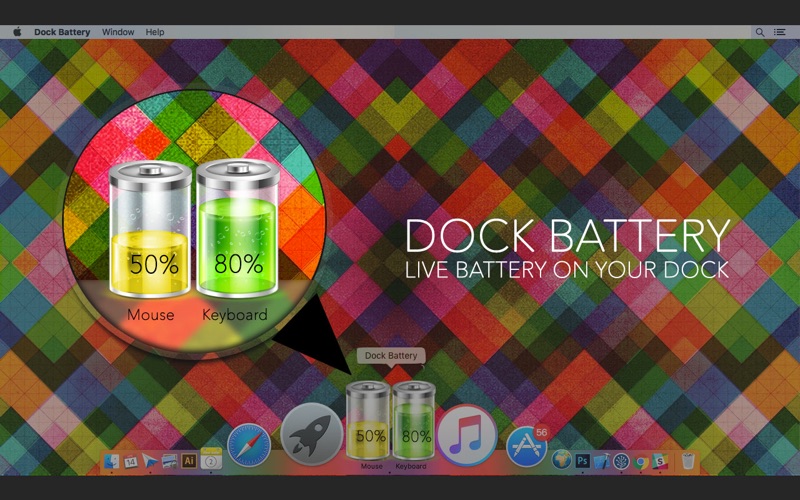Open the Calendar icon in the dock

131,460
